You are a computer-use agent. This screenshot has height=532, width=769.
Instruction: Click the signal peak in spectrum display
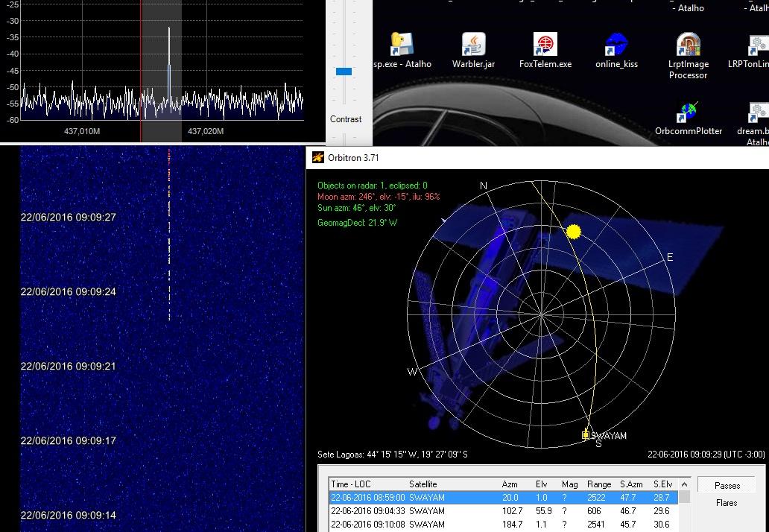(x=169, y=45)
